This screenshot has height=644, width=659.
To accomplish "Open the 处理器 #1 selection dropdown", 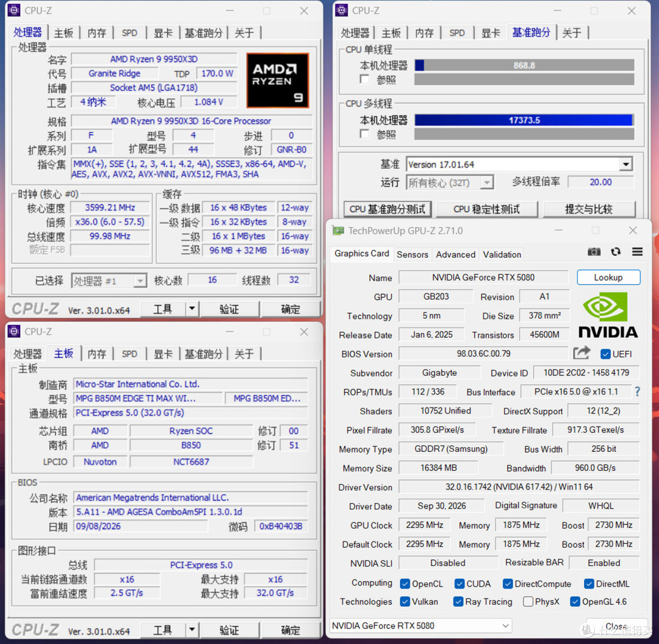I will [140, 281].
